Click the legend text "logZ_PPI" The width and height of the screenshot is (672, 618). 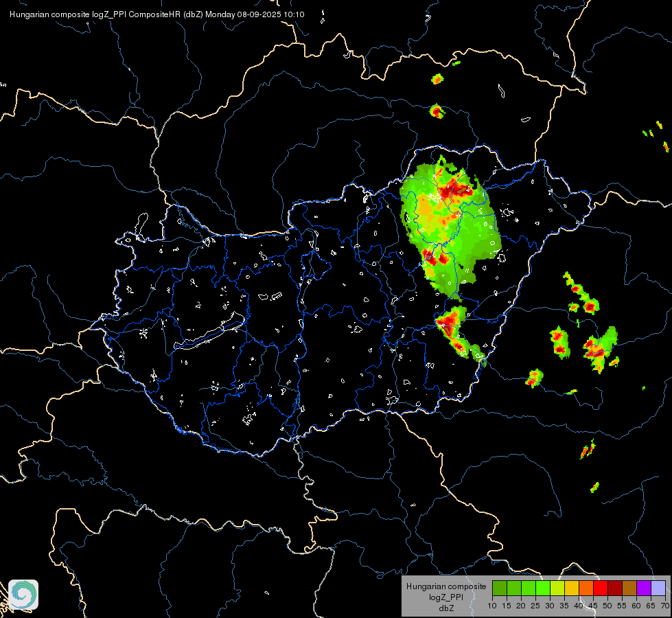tap(446, 597)
